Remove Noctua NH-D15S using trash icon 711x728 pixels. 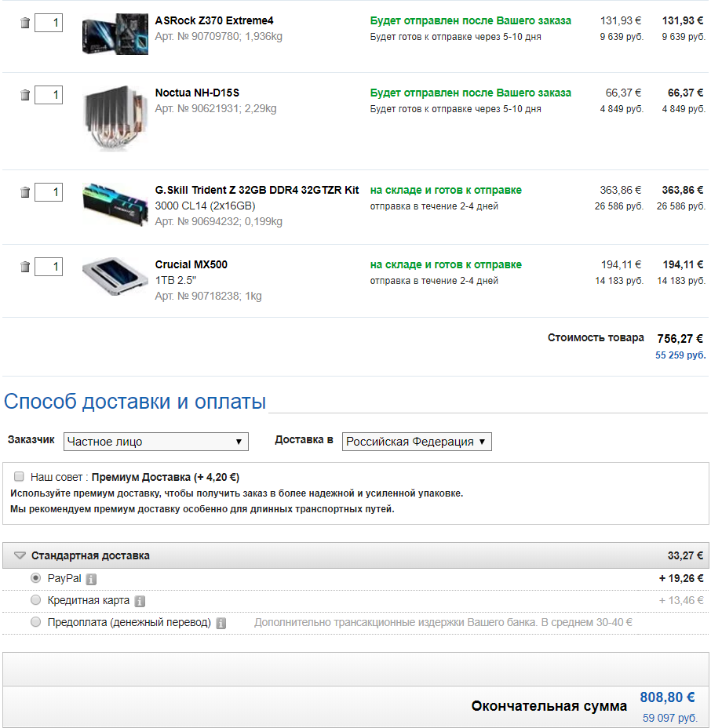(24, 96)
